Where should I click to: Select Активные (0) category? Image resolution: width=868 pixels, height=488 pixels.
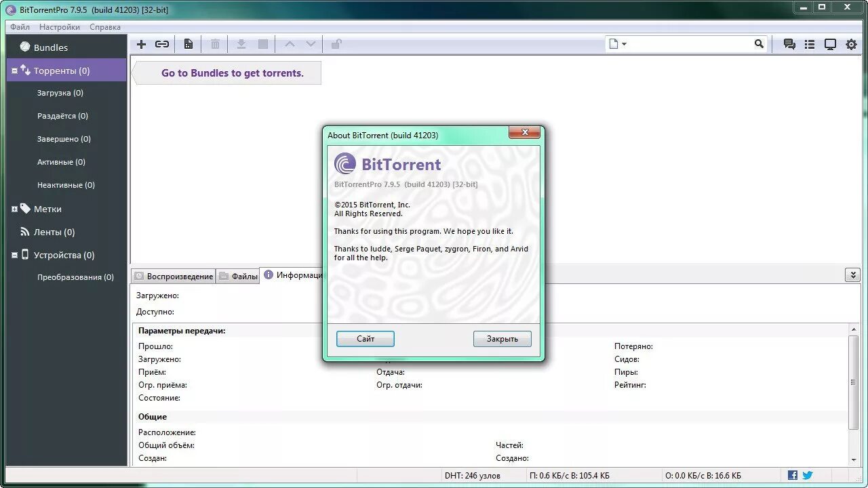coord(62,162)
